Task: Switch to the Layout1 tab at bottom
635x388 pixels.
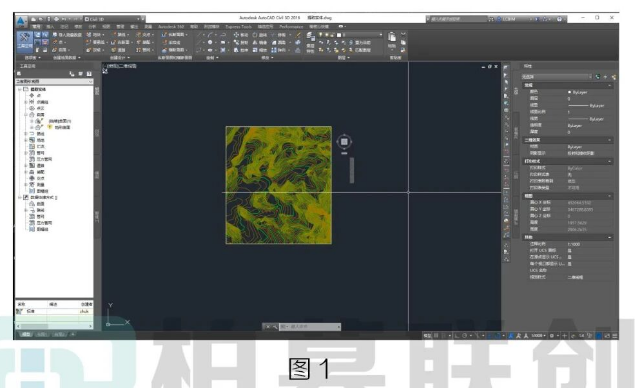Action: [42, 335]
